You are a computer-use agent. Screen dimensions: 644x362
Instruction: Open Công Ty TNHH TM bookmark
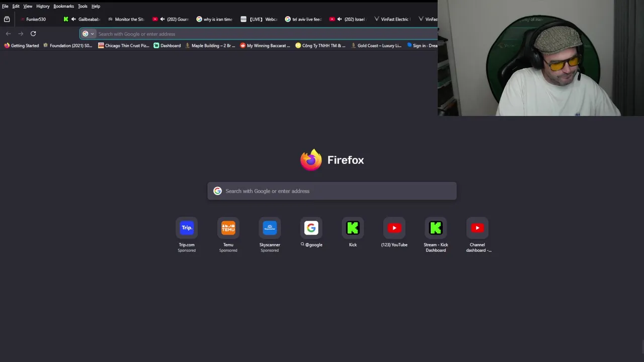[320, 45]
